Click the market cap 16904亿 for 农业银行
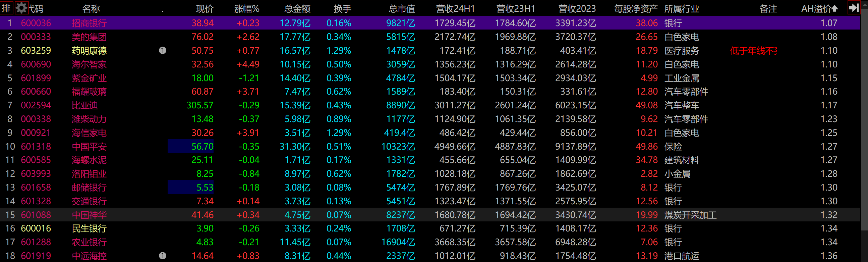Image resolution: width=868 pixels, height=262 pixels. (398, 242)
